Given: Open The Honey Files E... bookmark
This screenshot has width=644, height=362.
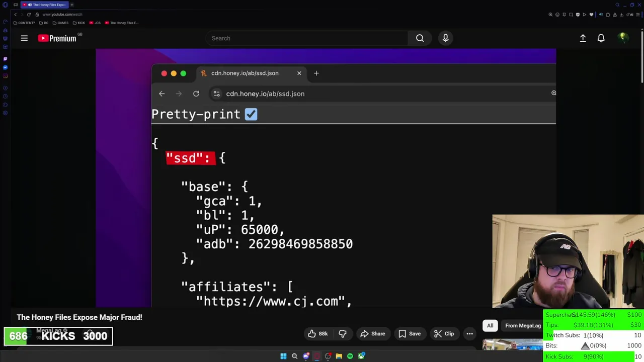Looking at the screenshot, I should (121, 23).
